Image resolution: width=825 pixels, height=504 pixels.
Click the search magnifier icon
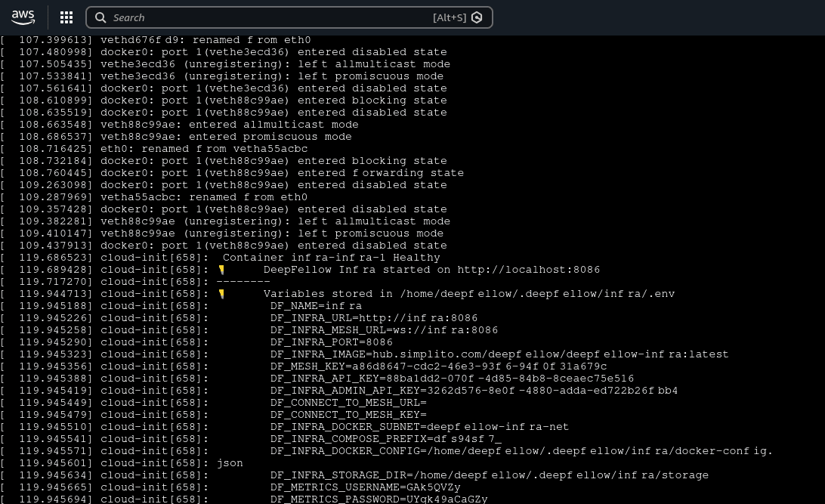click(100, 17)
